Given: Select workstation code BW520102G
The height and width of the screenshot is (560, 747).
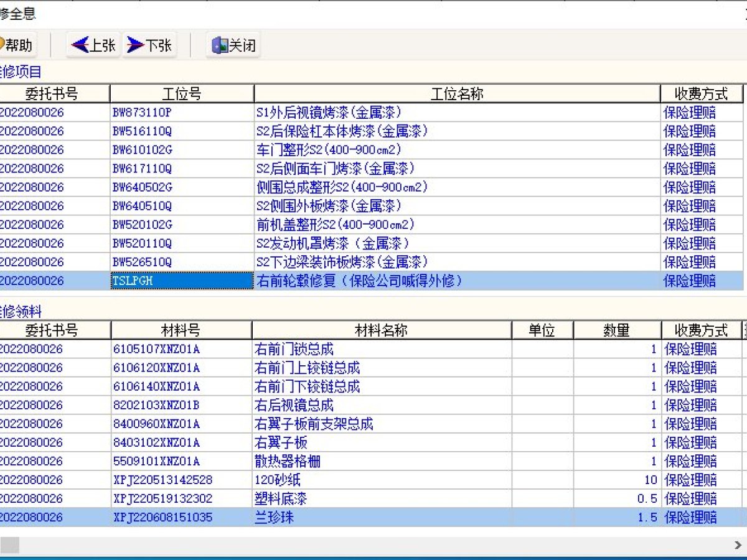Looking at the screenshot, I should coord(142,225).
